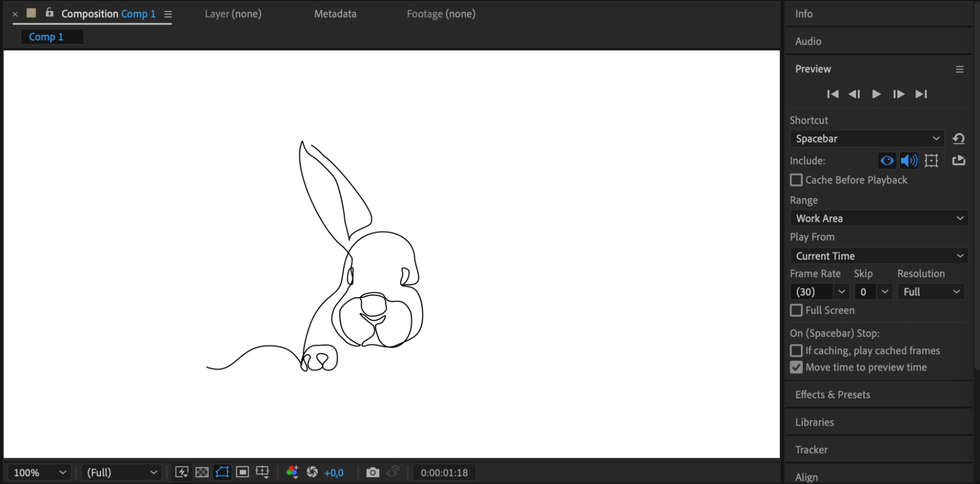Screen dimensions: 980x484
Task: Enable Cache Before Playback checkbox
Action: (797, 180)
